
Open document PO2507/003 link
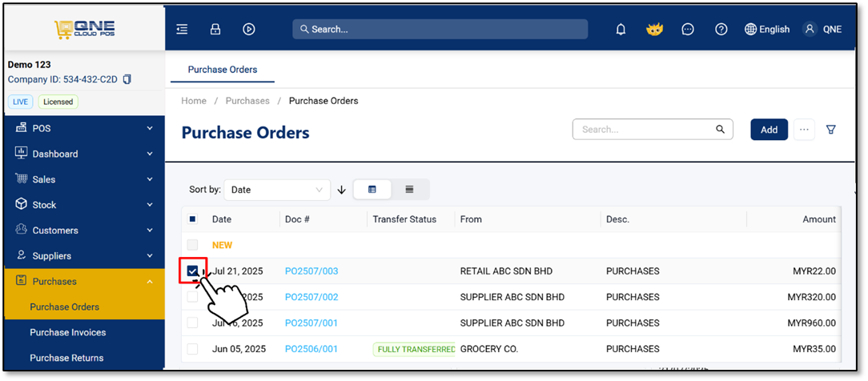click(x=311, y=271)
